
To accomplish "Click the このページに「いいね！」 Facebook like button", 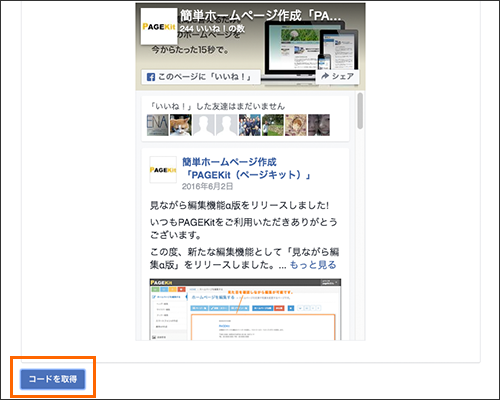I will 201,77.
